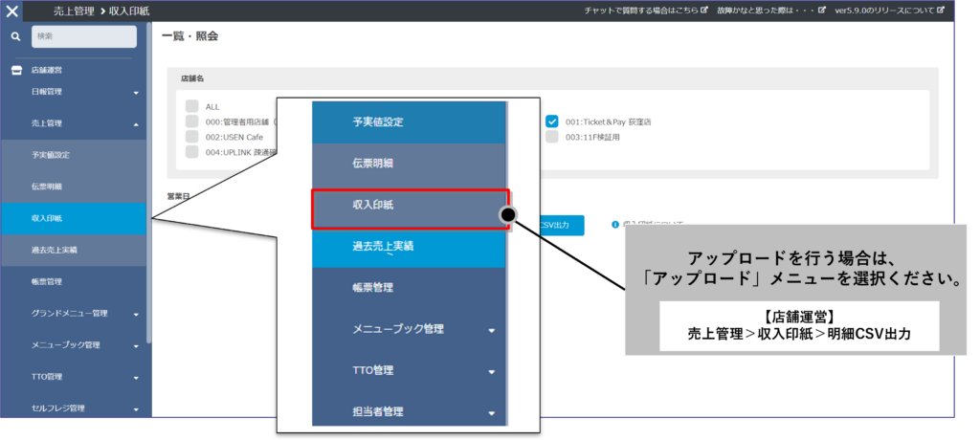980x440 pixels.
Task: Open the チャットで質問する場合はこちら link
Action: pyautogui.click(x=640, y=11)
